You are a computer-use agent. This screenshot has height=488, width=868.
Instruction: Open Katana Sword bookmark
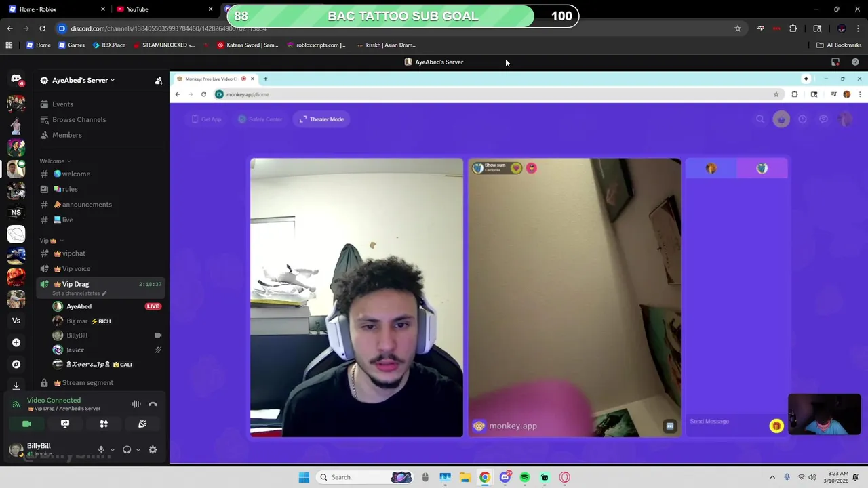(247, 45)
